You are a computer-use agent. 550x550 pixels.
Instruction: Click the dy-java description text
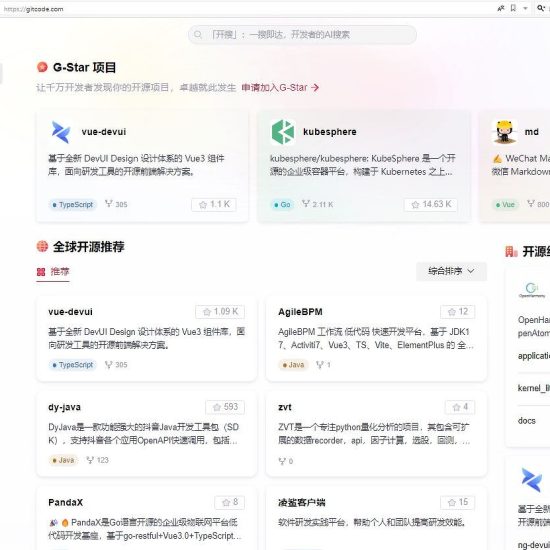(x=143, y=434)
